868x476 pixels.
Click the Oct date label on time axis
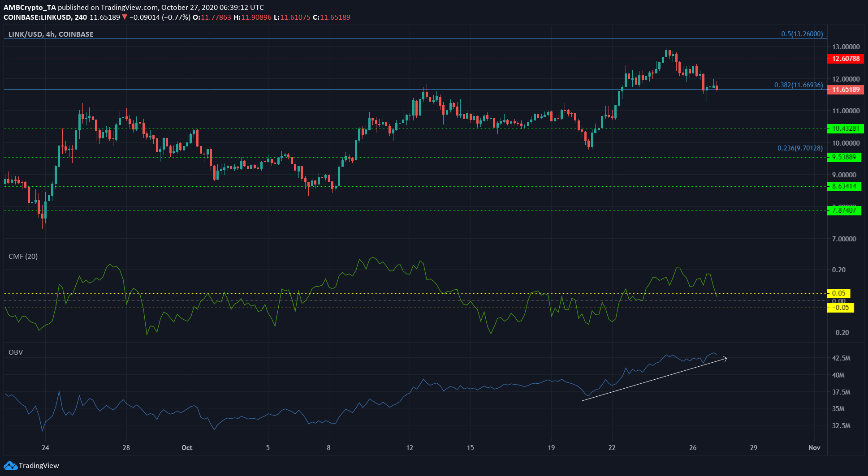187,448
